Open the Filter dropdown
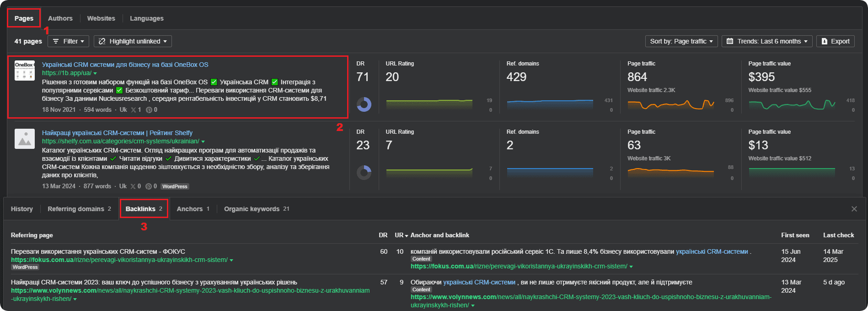868x311 pixels. click(69, 41)
